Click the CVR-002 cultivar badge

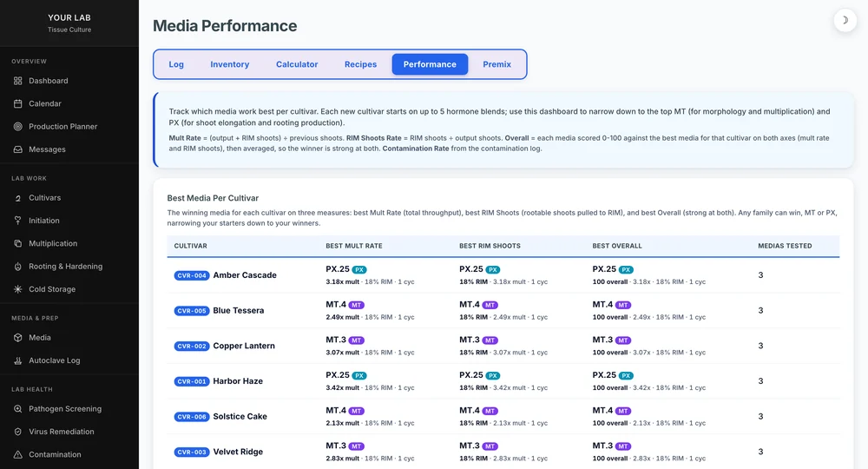pyautogui.click(x=192, y=346)
